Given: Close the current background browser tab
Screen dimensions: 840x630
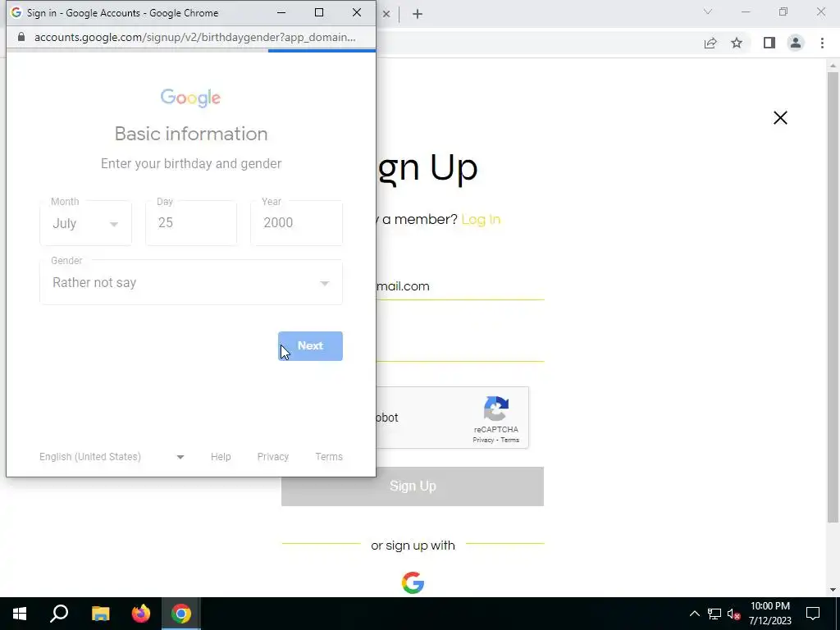Looking at the screenshot, I should 386,15.
